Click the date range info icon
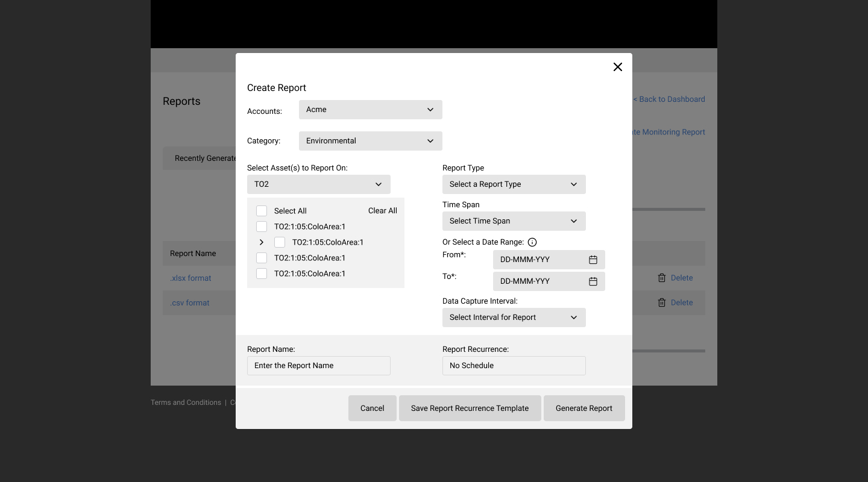The width and height of the screenshot is (868, 482). (532, 242)
